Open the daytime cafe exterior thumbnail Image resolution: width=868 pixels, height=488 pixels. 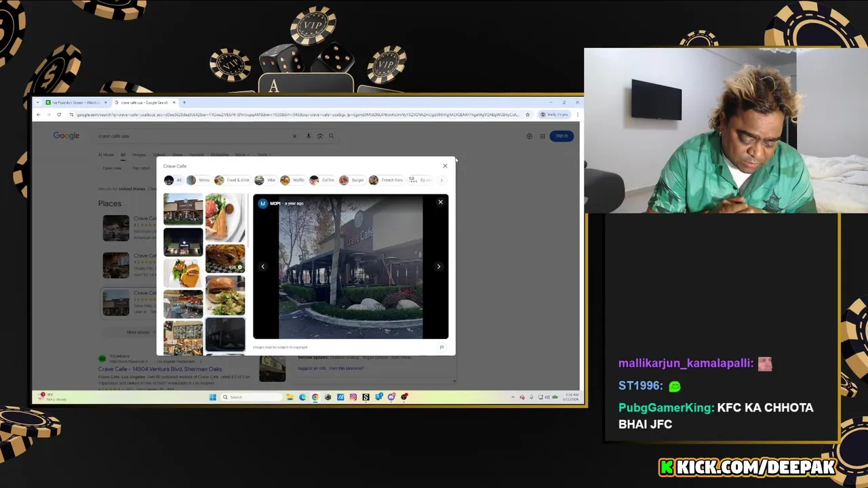pyautogui.click(x=183, y=209)
